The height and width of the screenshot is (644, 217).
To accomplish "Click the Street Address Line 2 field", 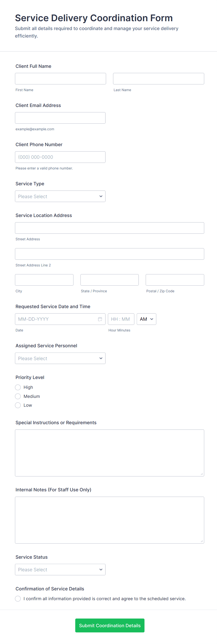I will click(109, 254).
